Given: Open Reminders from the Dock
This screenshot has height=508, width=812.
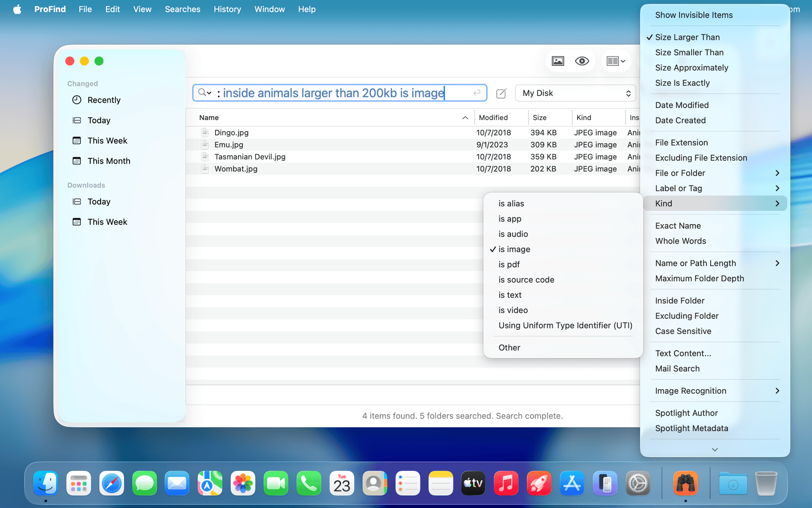Looking at the screenshot, I should pos(408,484).
